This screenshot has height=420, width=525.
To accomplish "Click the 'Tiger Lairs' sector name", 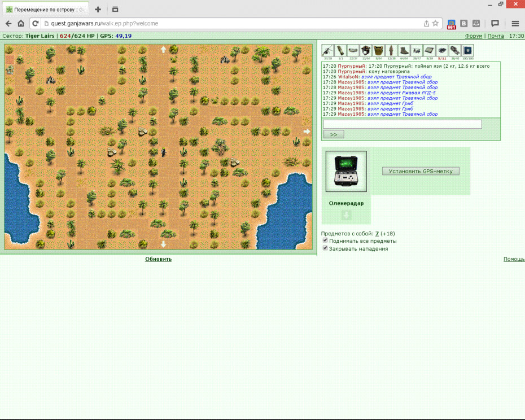I will 40,36.
